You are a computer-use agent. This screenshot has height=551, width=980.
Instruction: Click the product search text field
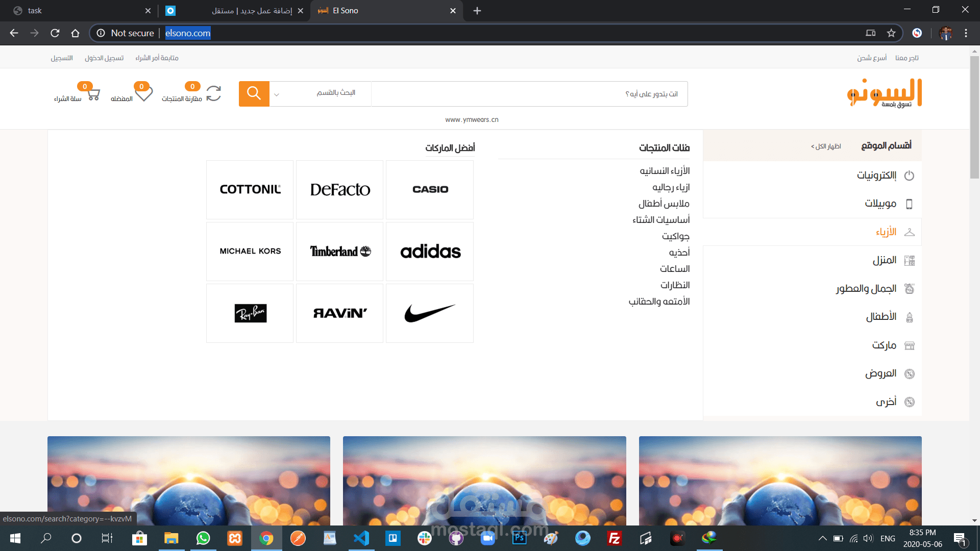tap(529, 94)
